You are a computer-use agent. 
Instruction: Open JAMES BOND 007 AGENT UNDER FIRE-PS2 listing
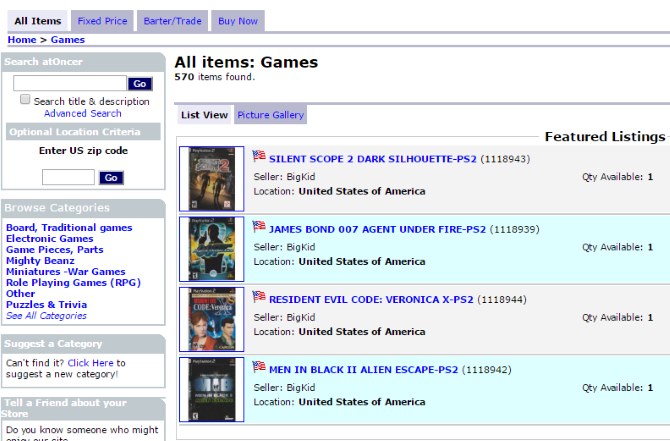pyautogui.click(x=377, y=229)
